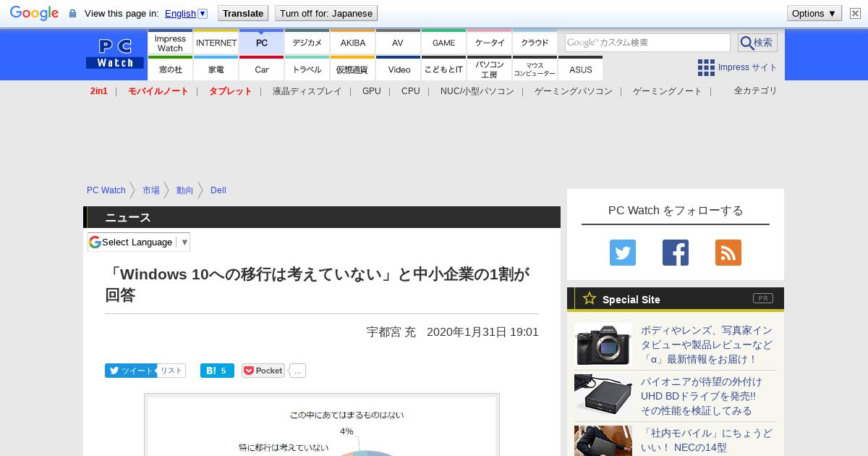868x456 pixels.
Task: Open the 2in1 category link
Action: (99, 91)
